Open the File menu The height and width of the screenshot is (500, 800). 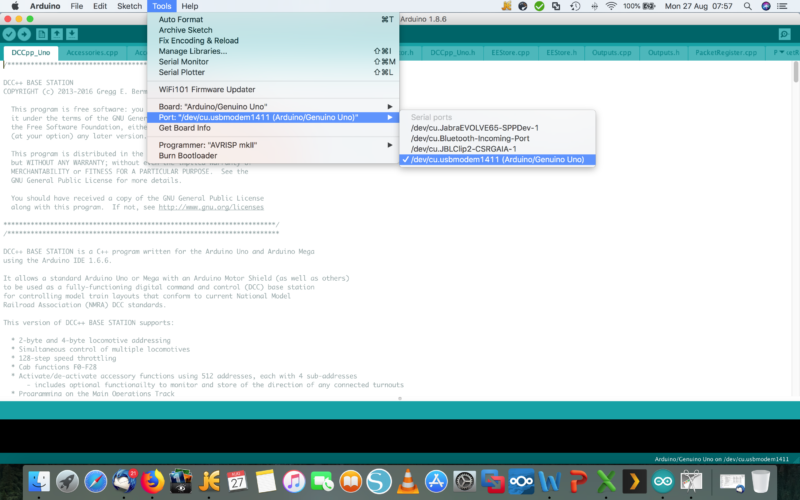point(77,6)
